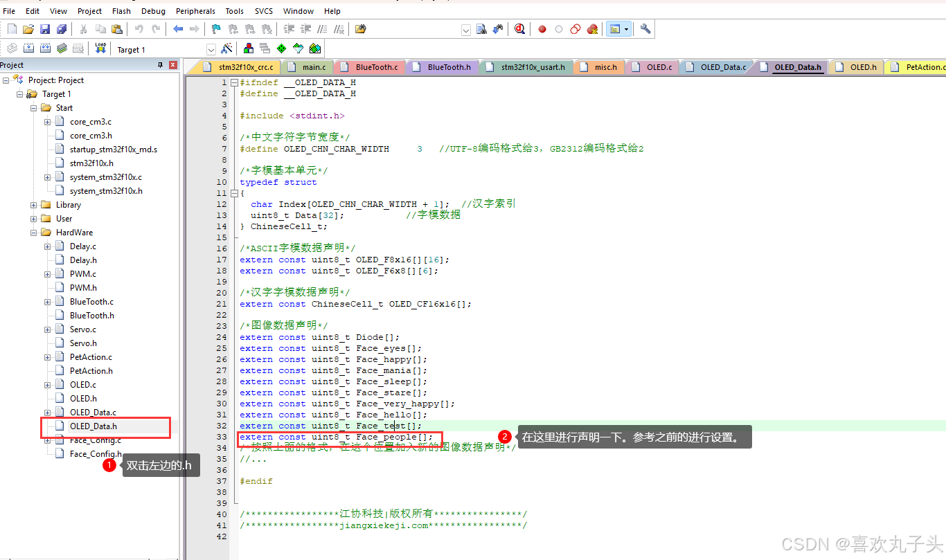Open the Pack Installer icon

click(314, 48)
